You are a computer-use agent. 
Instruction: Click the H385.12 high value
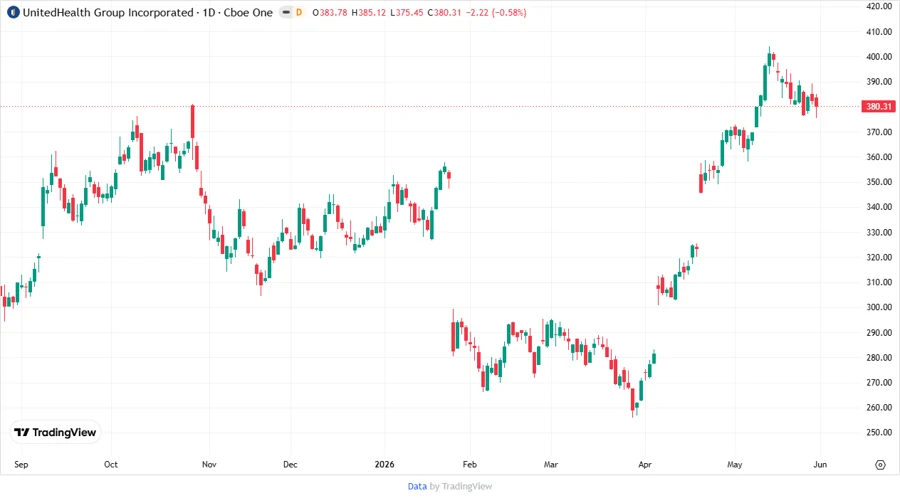(368, 13)
